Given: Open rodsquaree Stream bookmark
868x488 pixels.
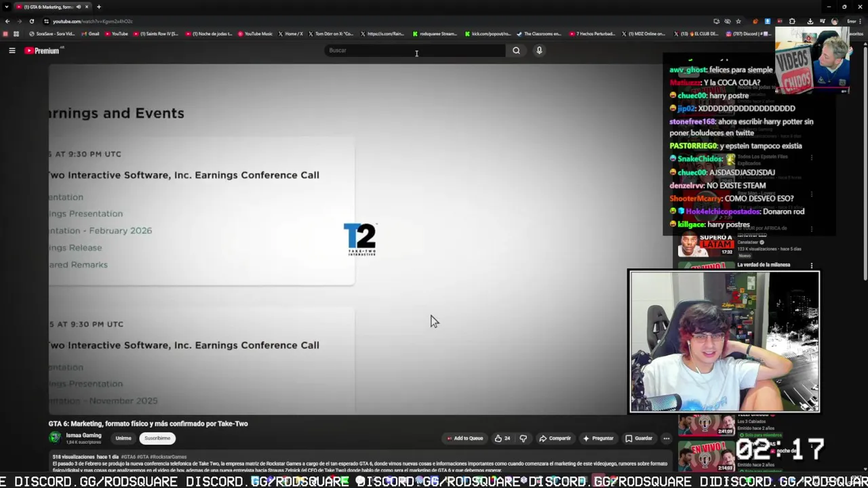Looking at the screenshot, I should pos(435,34).
